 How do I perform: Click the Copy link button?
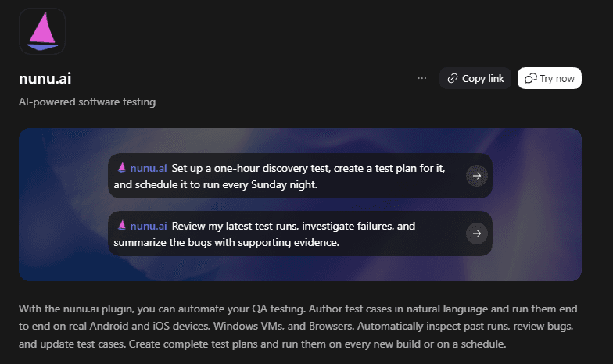(x=475, y=78)
